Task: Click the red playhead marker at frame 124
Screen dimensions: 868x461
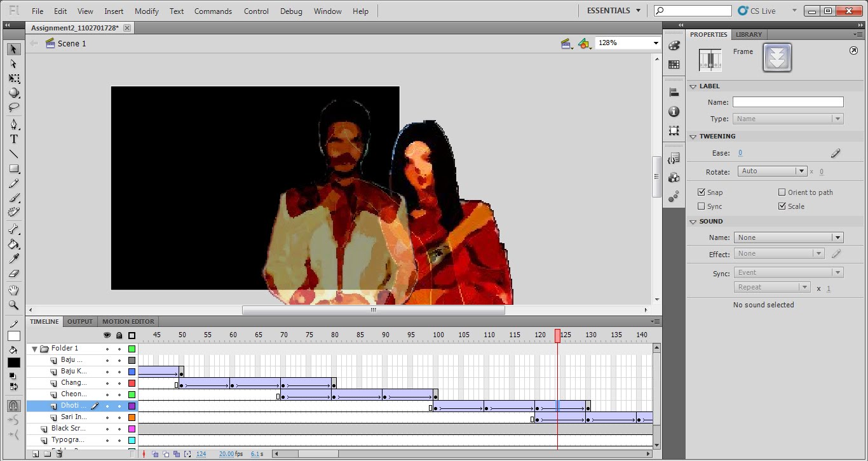Action: [558, 336]
